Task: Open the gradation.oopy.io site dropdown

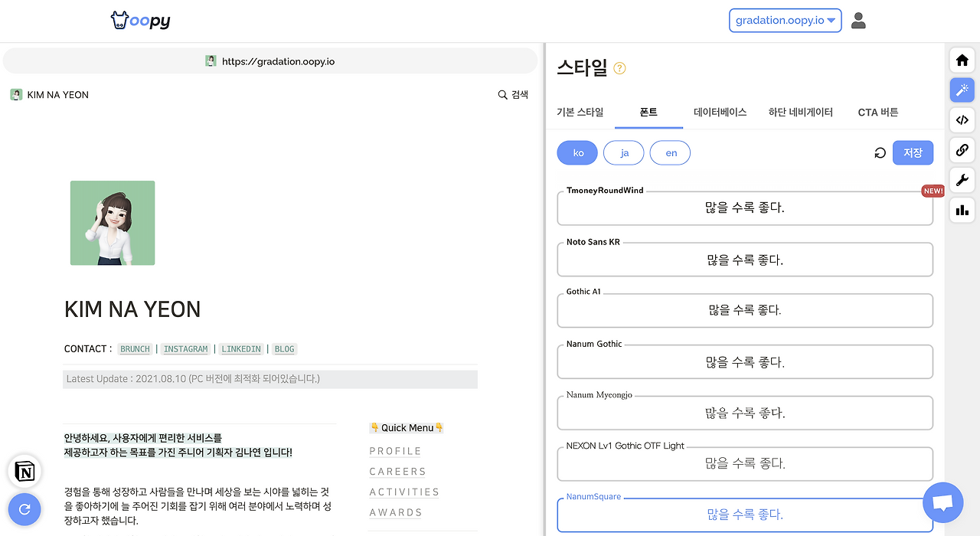Action: (x=785, y=20)
